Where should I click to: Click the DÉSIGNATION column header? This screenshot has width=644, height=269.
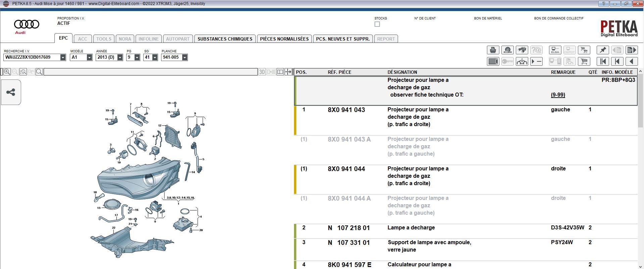pyautogui.click(x=402, y=72)
